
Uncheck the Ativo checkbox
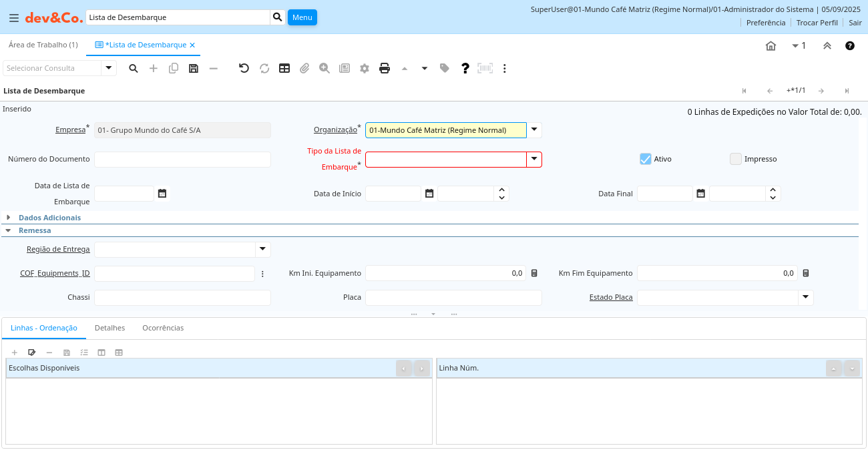tap(645, 159)
